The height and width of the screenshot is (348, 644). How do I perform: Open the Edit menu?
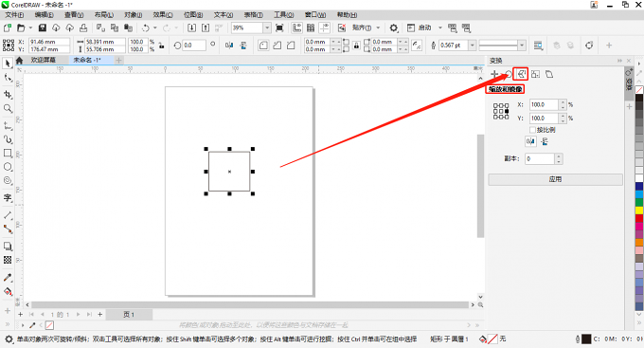click(x=44, y=15)
